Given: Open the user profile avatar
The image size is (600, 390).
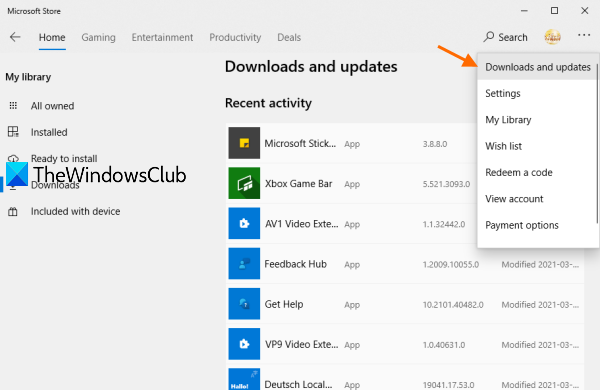Looking at the screenshot, I should (x=552, y=37).
